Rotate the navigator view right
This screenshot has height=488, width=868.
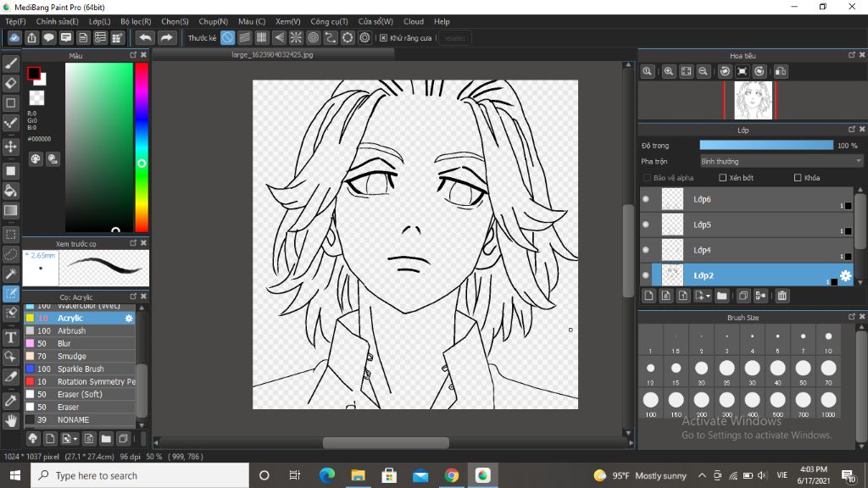tap(759, 71)
